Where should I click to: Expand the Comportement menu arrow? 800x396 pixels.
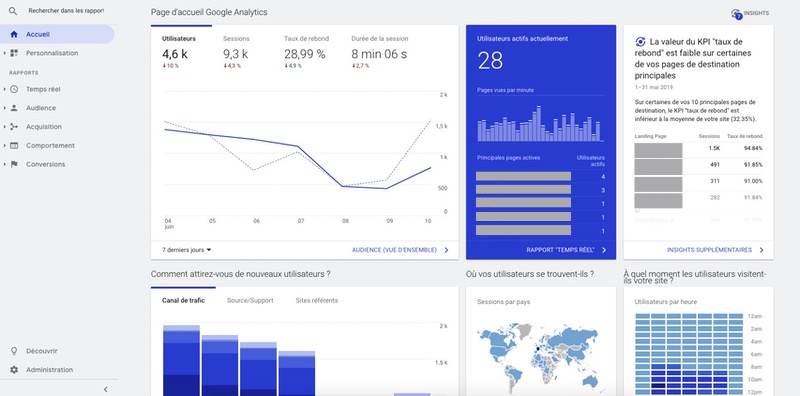(x=5, y=145)
